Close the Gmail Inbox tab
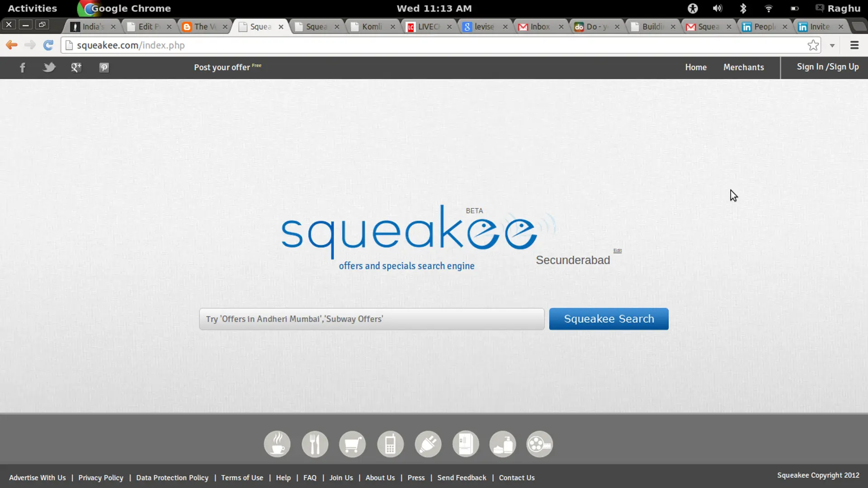The width and height of the screenshot is (868, 488). [561, 27]
